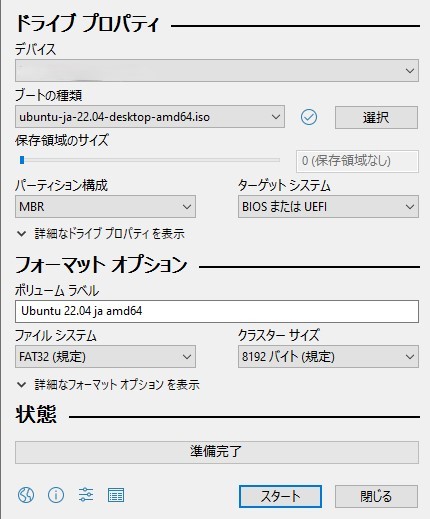430x519 pixels.
Task: Open the ファイル システム FAT32 dropdown
Action: [105, 357]
